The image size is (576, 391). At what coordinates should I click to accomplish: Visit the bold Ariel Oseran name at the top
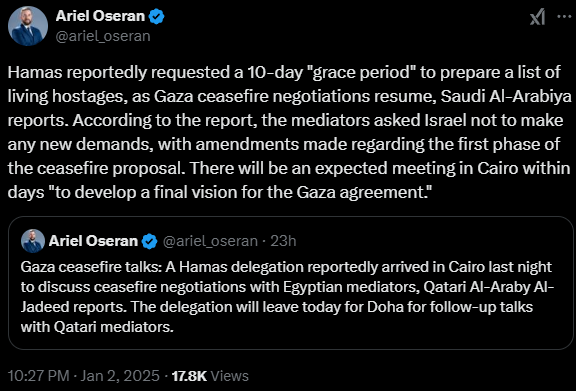click(100, 16)
